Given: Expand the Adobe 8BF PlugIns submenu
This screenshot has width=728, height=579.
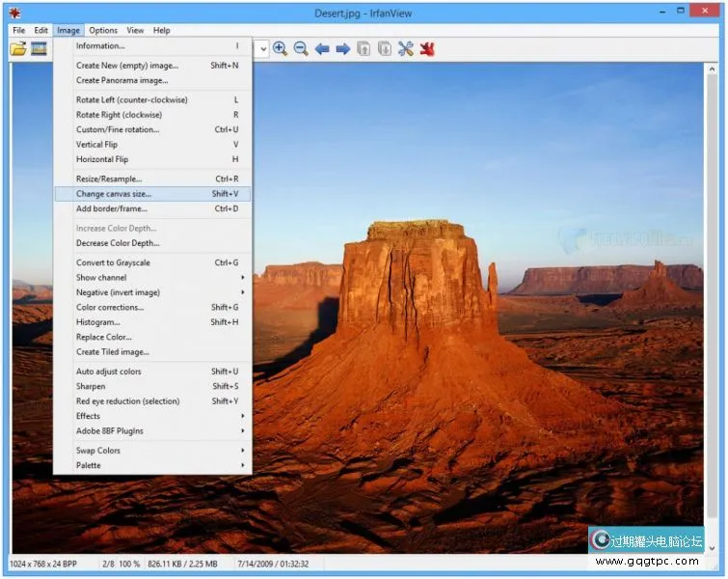Looking at the screenshot, I should point(152,430).
